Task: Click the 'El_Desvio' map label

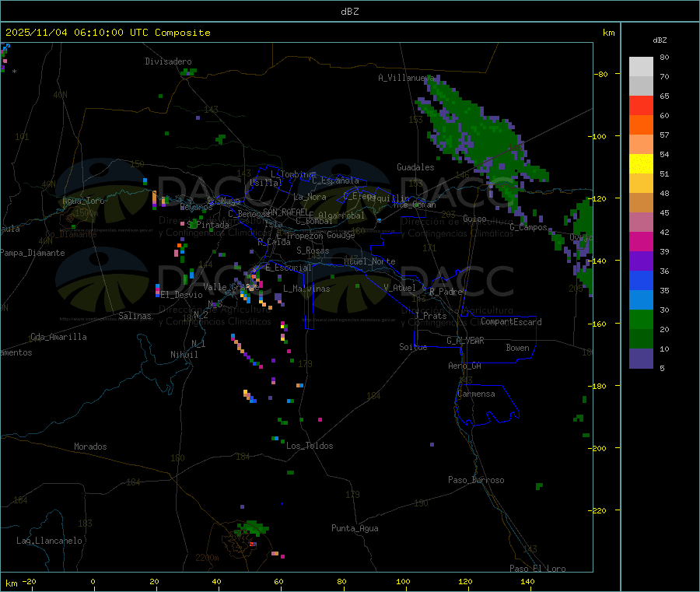Action: coord(182,295)
